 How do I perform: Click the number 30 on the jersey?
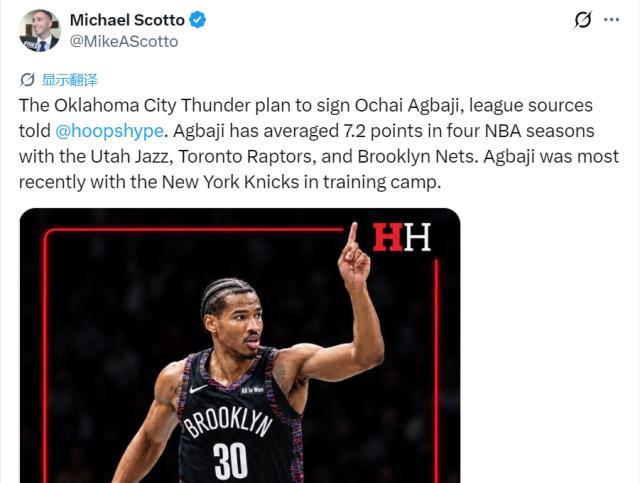click(x=231, y=461)
